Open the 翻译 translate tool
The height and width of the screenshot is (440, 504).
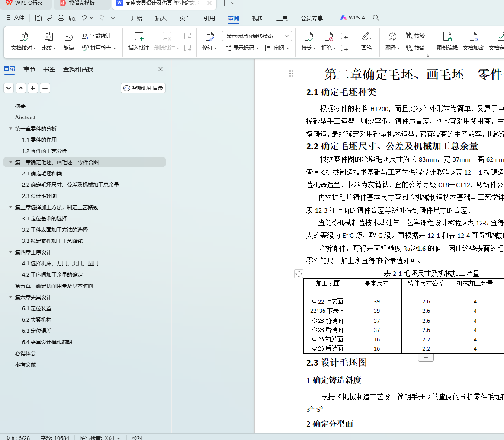coord(392,41)
